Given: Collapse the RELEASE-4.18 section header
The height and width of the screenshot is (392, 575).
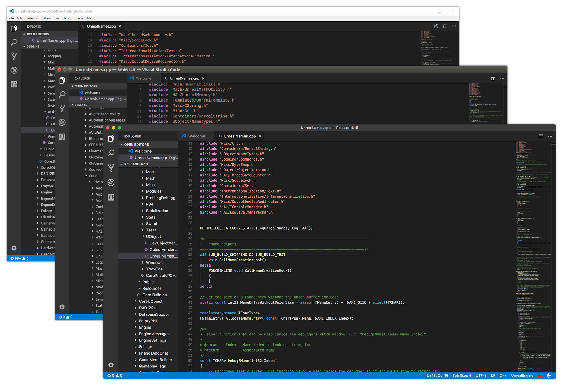Looking at the screenshot, I should (136, 164).
